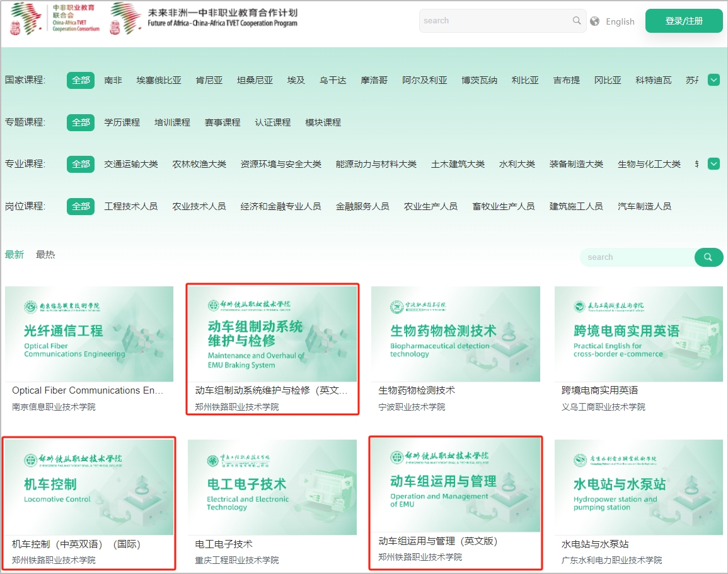Click the magnifier icon in top search bar
This screenshot has height=574, width=728.
(x=577, y=21)
